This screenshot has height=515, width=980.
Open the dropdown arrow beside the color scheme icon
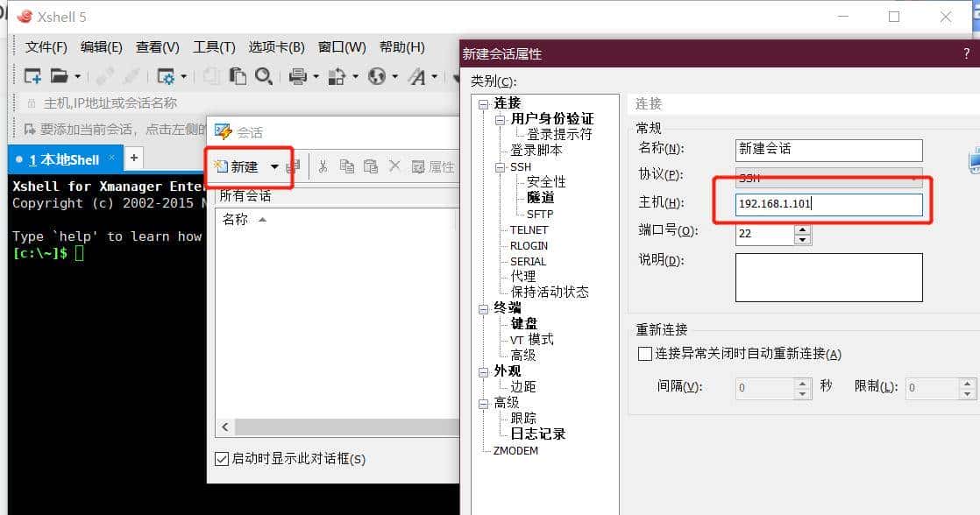[x=355, y=77]
